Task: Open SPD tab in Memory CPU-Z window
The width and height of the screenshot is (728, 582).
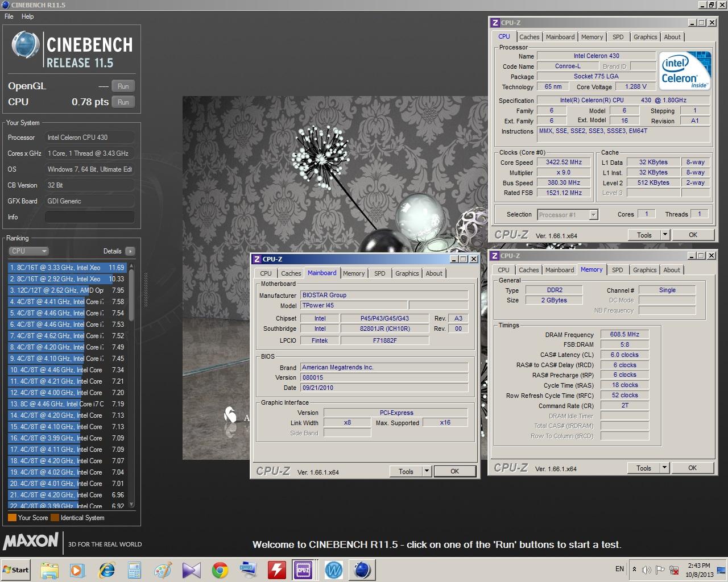Action: click(618, 270)
